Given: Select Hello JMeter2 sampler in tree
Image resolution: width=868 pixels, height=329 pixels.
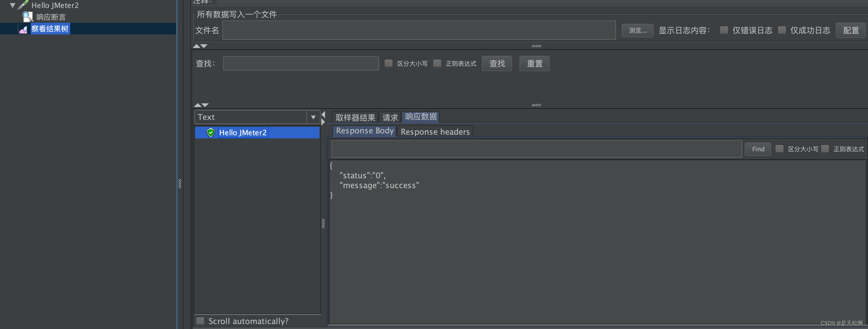Looking at the screenshot, I should click(55, 6).
